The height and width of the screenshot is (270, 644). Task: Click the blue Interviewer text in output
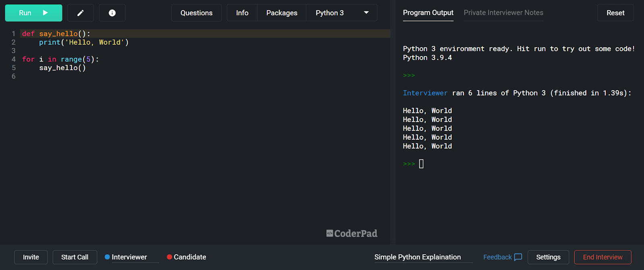[x=425, y=93]
